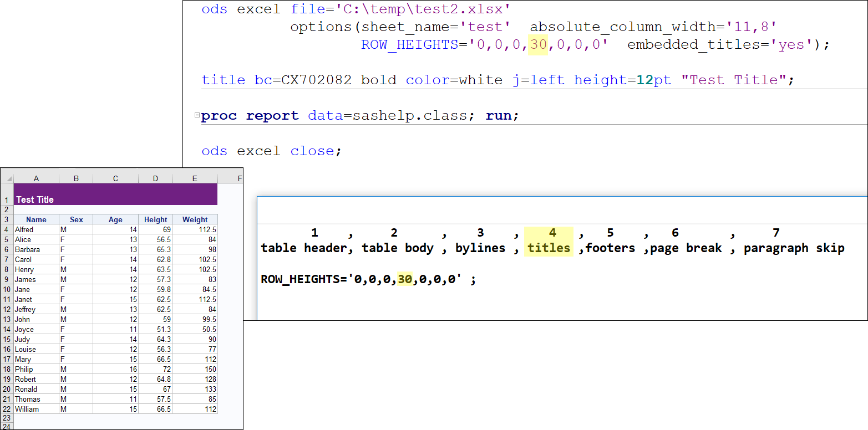Click the Name column header cell

tap(36, 219)
